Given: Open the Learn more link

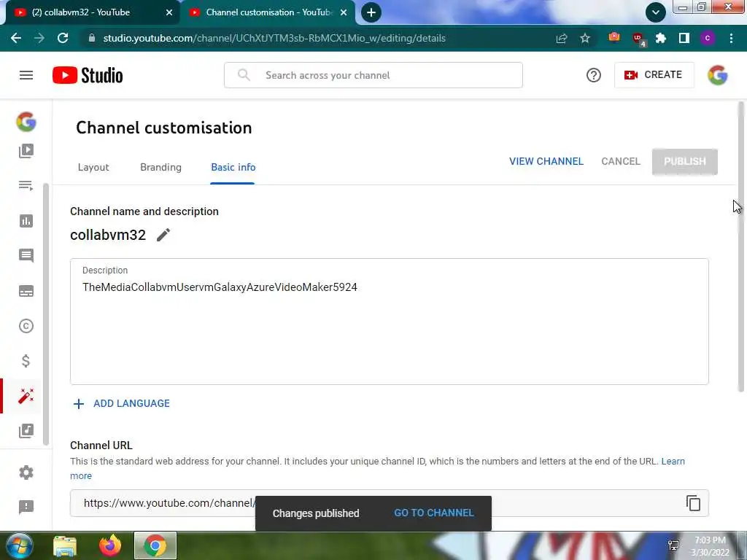Looking at the screenshot, I should pos(673,462).
